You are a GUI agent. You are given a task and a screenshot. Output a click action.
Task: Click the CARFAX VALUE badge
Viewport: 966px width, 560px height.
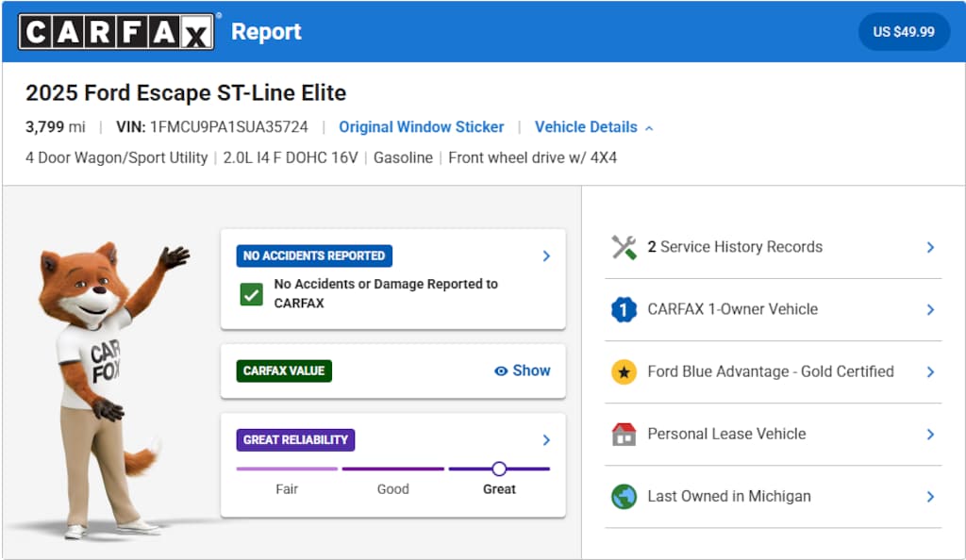coord(284,371)
